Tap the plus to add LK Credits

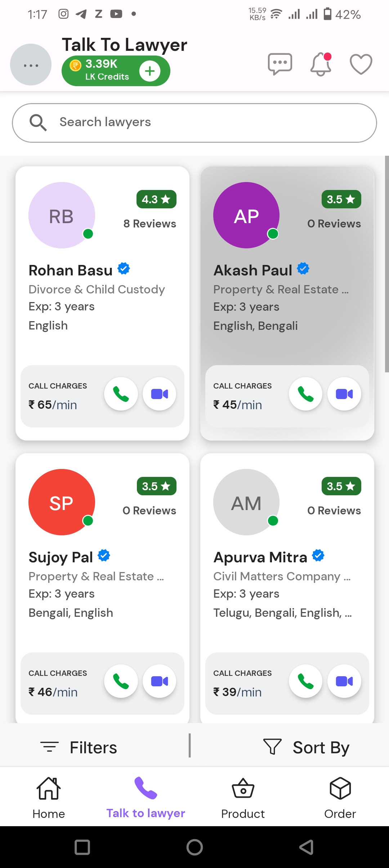click(x=150, y=71)
